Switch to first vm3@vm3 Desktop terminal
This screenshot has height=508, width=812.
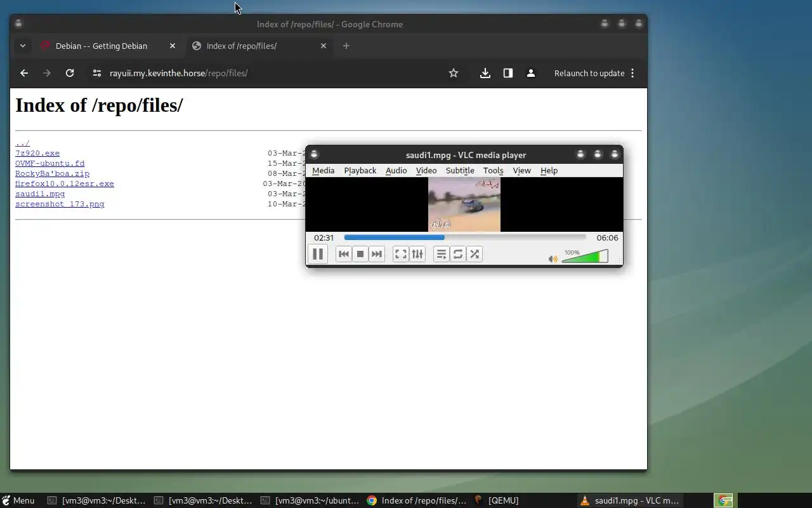click(x=97, y=500)
